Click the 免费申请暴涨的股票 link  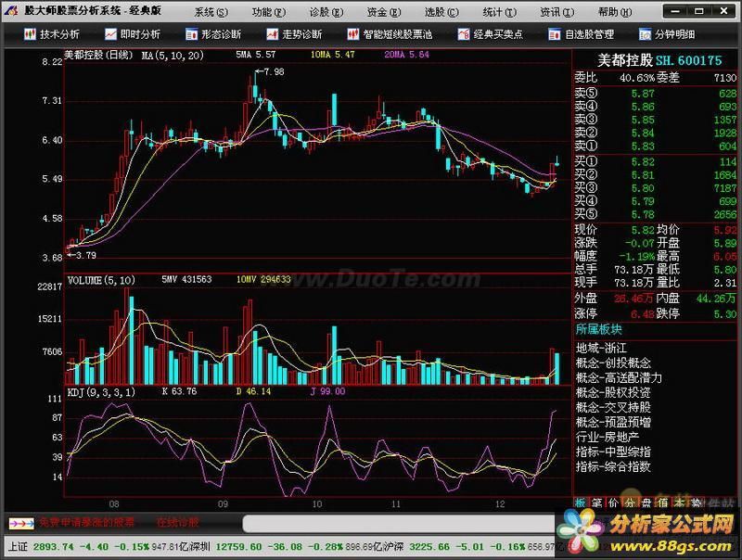click(x=86, y=523)
